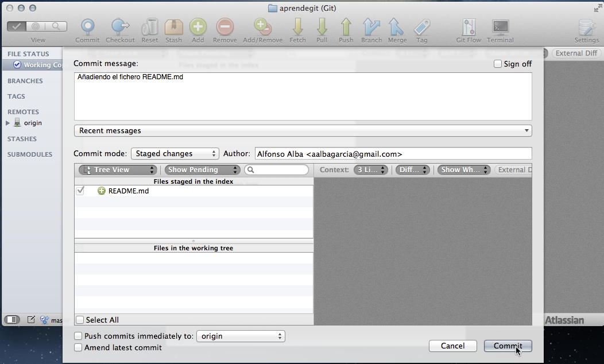
Task: Open the Stash tool
Action: pos(173,27)
